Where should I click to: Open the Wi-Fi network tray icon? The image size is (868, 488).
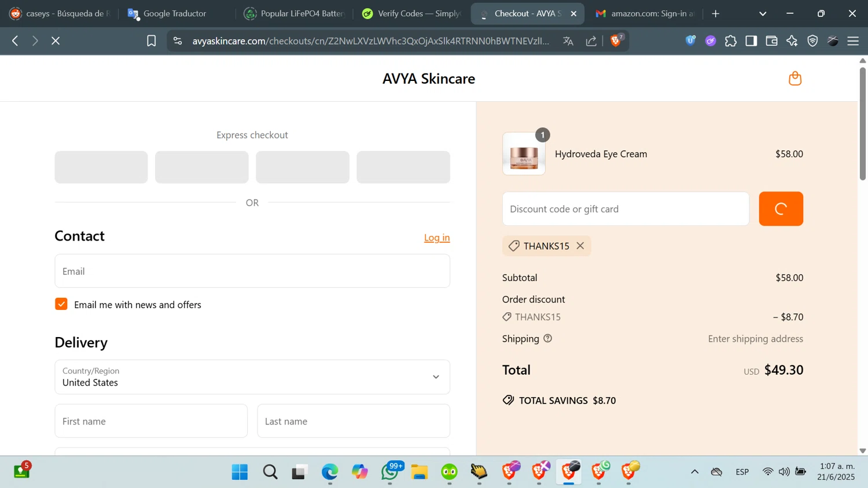[768, 472]
